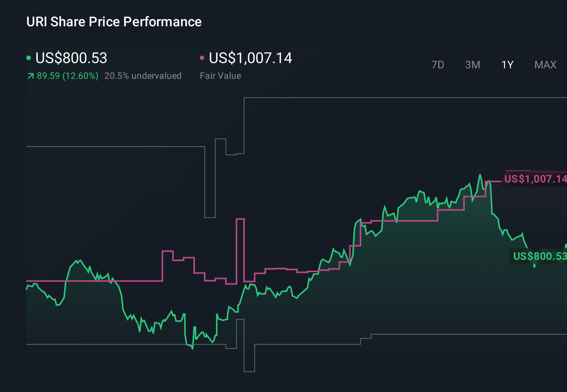This screenshot has height=392, width=567.
Task: Click the gray analyst band line
Action: (x=113, y=147)
